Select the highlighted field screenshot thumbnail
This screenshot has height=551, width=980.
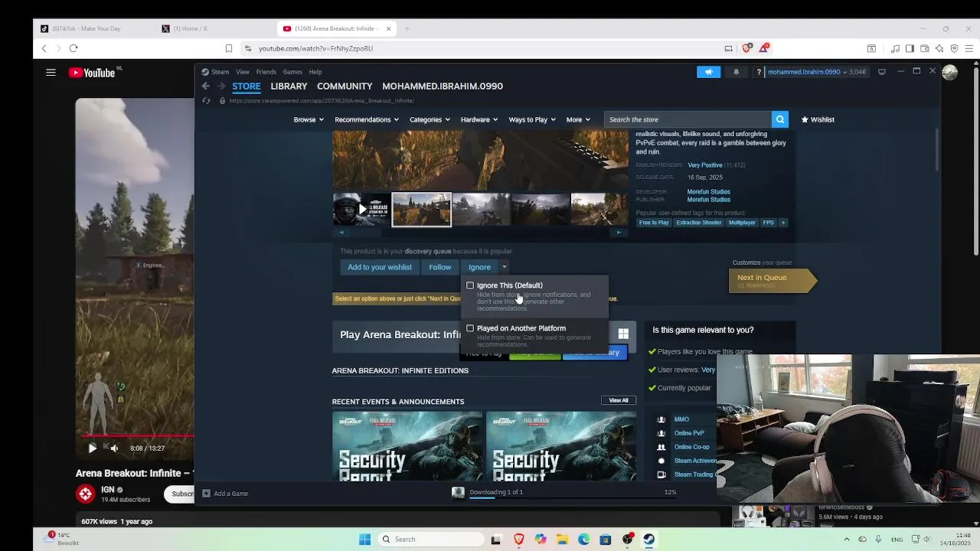422,210
